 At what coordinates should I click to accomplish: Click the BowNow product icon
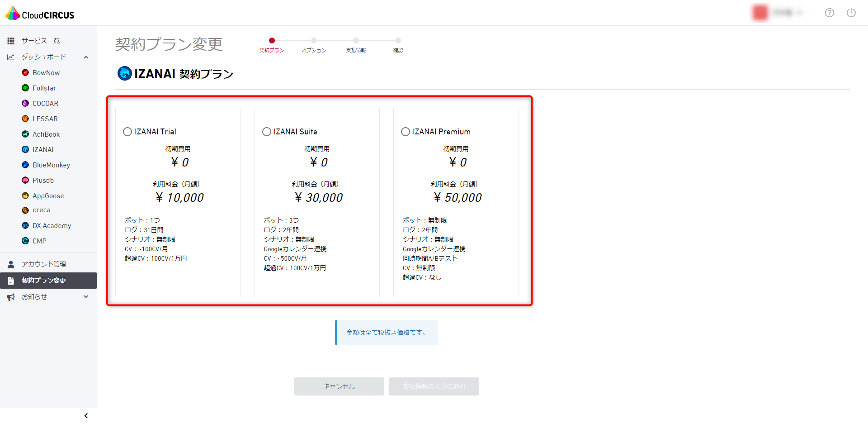pyautogui.click(x=25, y=72)
